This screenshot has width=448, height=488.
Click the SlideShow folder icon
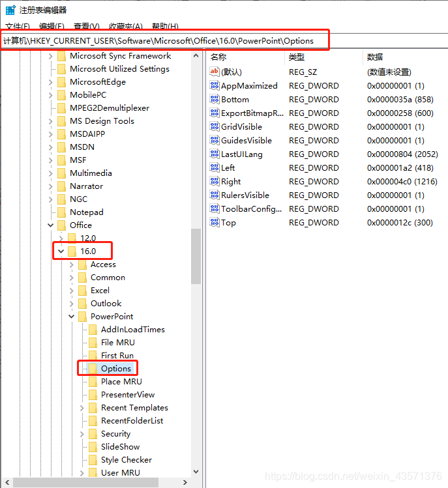[93, 447]
